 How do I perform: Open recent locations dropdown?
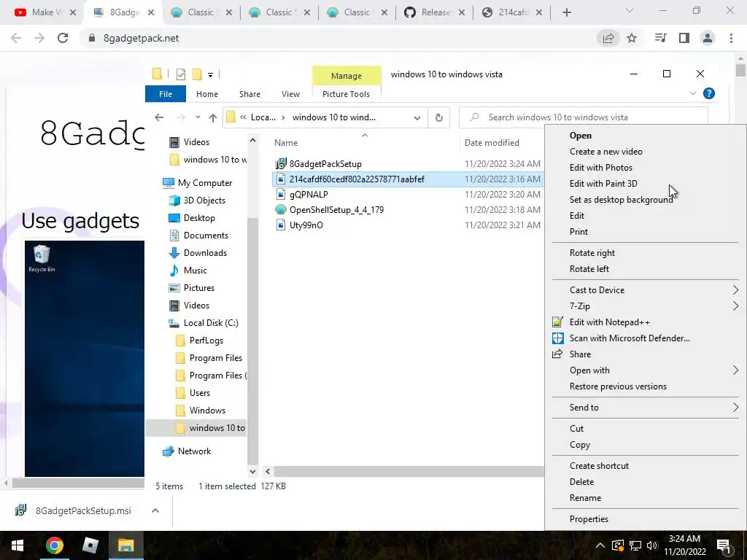[x=198, y=117]
